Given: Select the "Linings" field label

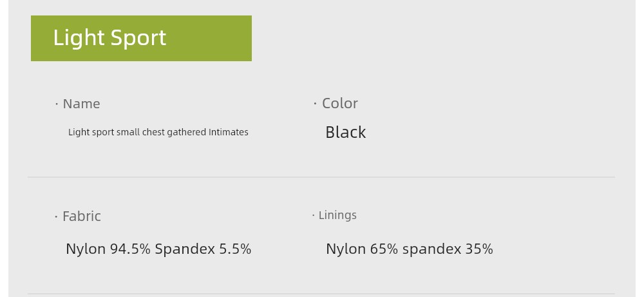Looking at the screenshot, I should [x=337, y=215].
